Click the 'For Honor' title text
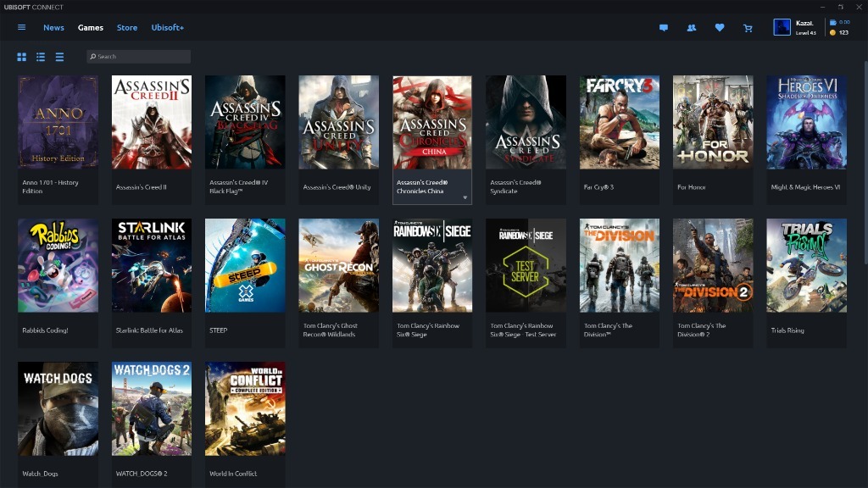Viewport: 868px width, 488px height. click(x=692, y=187)
